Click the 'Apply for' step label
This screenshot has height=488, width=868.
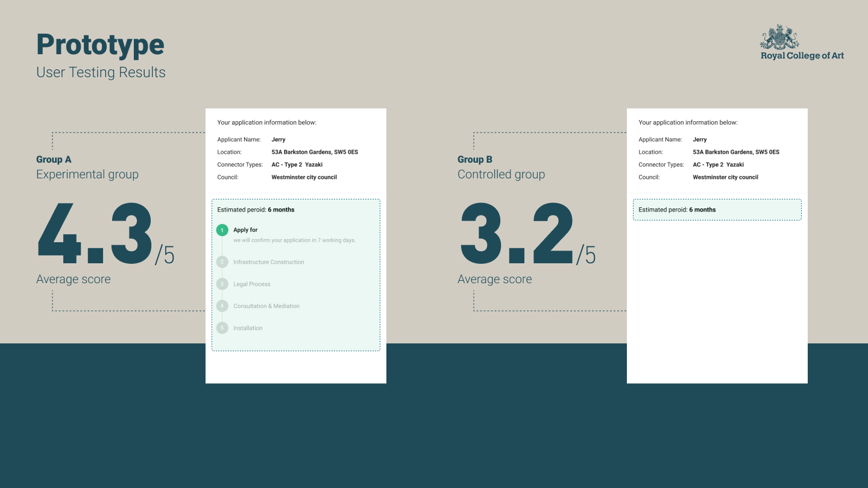(x=245, y=230)
